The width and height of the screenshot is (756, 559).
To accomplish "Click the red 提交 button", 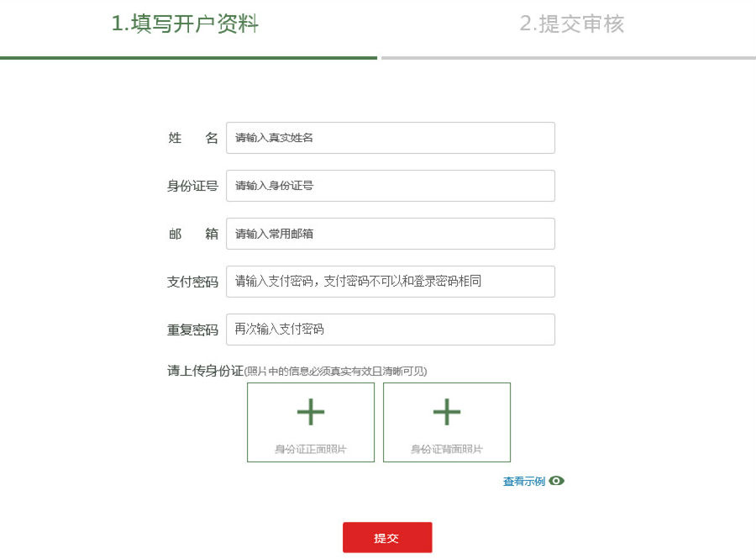I will coord(387,537).
